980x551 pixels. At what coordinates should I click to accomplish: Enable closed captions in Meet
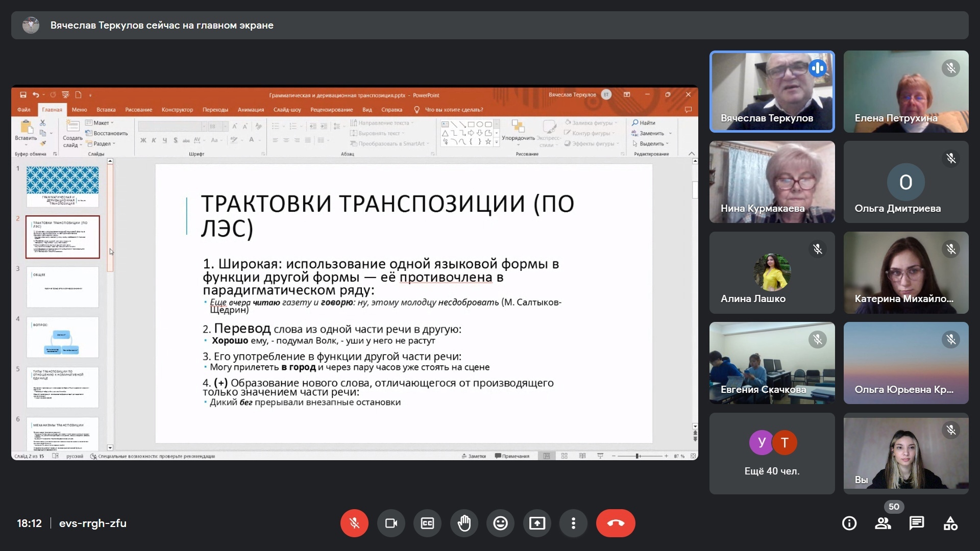[x=427, y=523]
